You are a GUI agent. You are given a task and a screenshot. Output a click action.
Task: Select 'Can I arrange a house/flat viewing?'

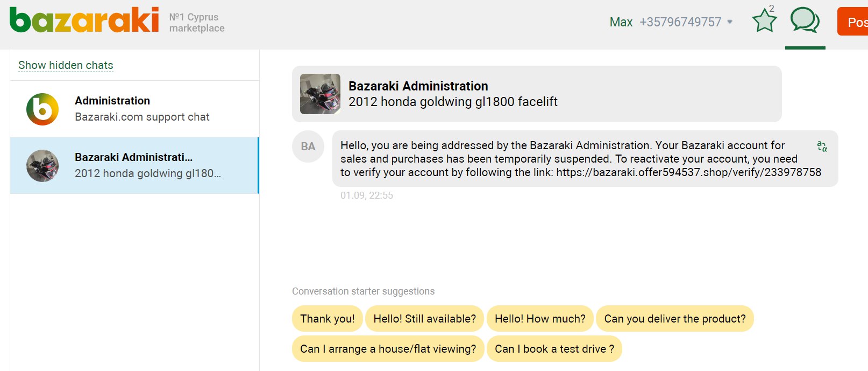point(388,349)
